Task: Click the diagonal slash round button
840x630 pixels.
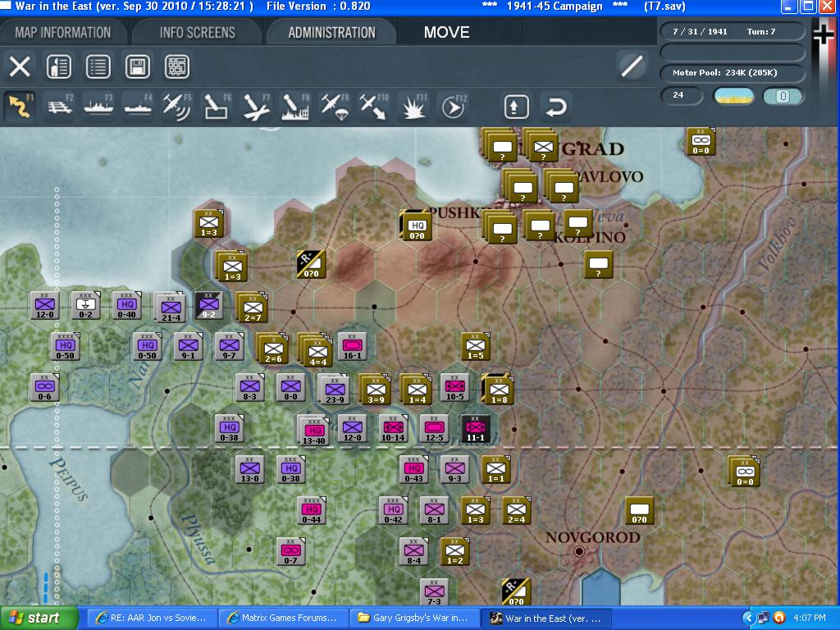Action: click(x=632, y=66)
